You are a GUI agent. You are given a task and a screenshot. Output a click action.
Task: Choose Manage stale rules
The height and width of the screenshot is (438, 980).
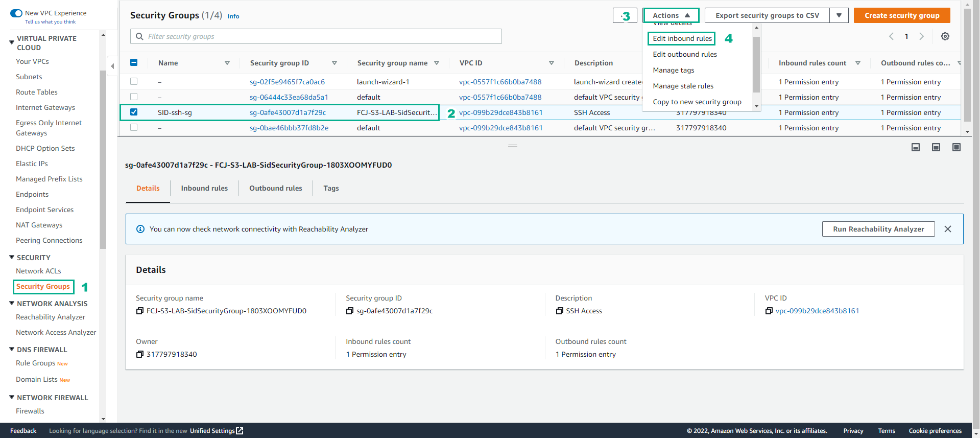click(683, 86)
